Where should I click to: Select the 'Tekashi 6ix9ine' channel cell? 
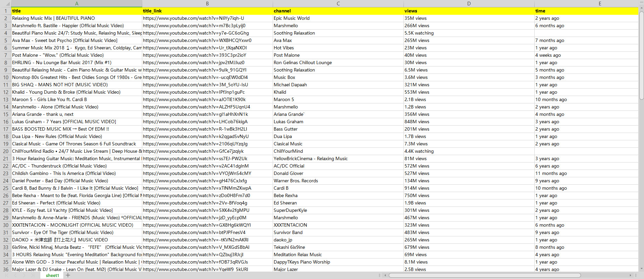(x=338, y=247)
